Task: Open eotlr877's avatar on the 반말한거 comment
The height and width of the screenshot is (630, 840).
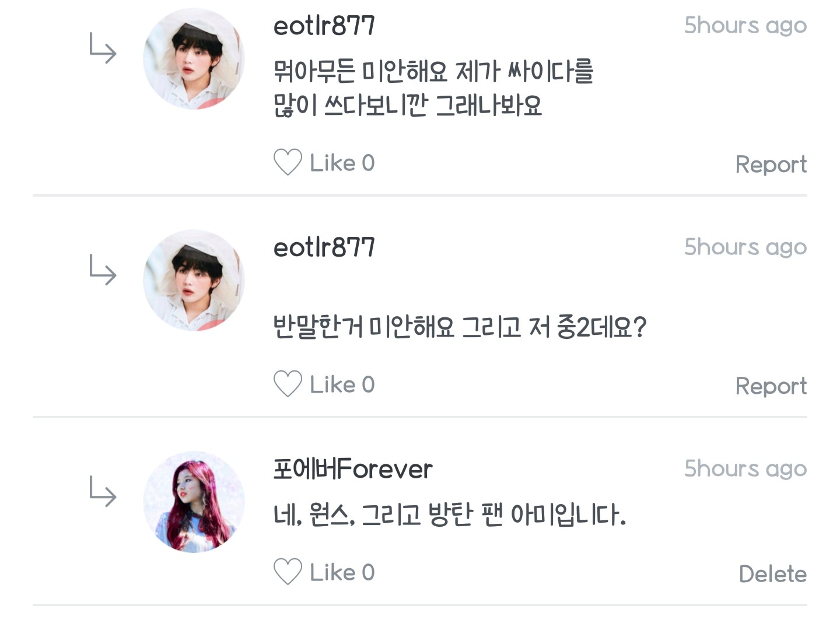Action: pyautogui.click(x=194, y=281)
